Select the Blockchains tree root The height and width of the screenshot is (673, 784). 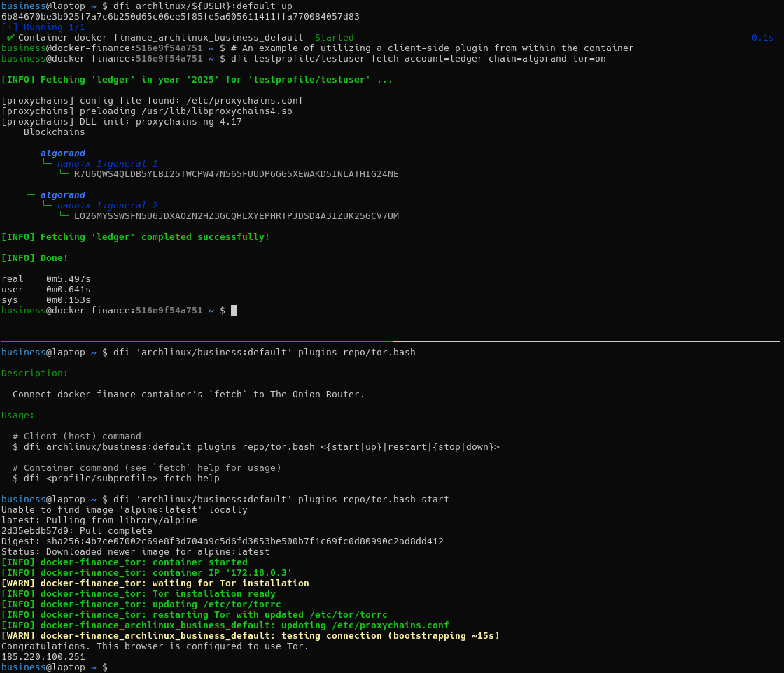point(54,132)
